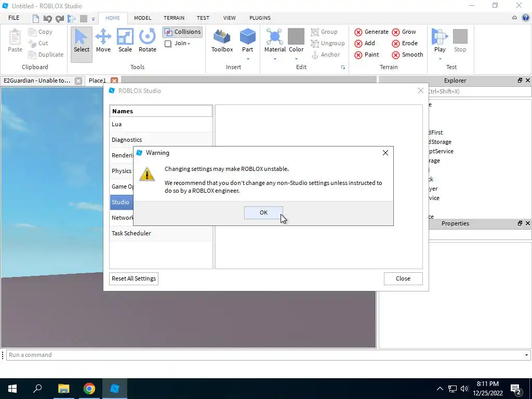
Task: Switch to the VIEW tab
Action: click(x=229, y=18)
